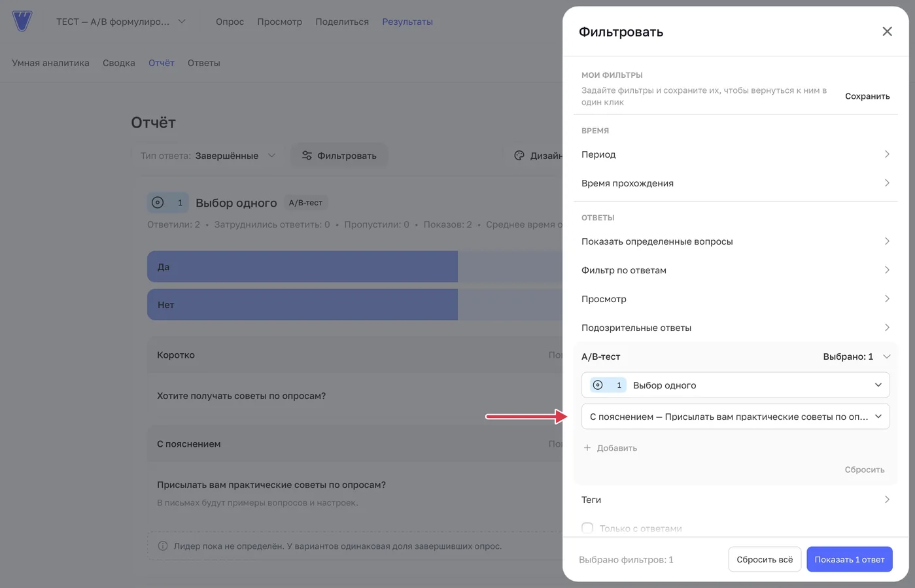Select the Нет answer bar
915x588 pixels.
(x=354, y=305)
